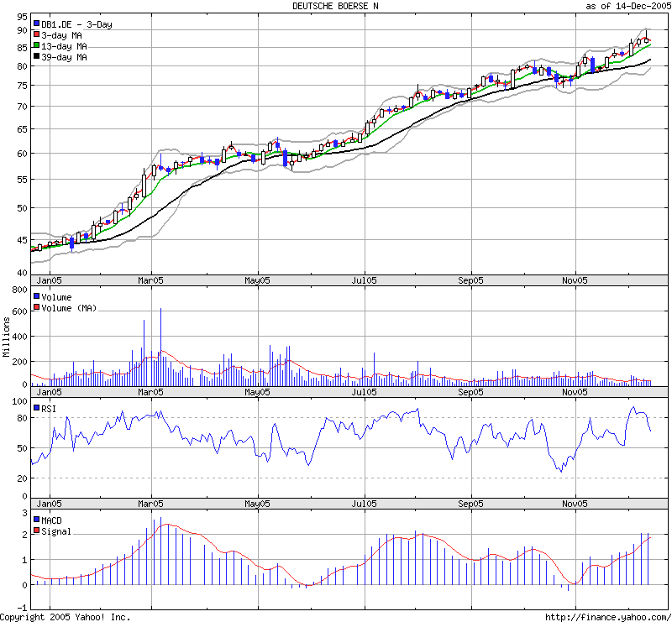Click the 55 price axis label
Screen dimensions: 672x622
[23, 180]
